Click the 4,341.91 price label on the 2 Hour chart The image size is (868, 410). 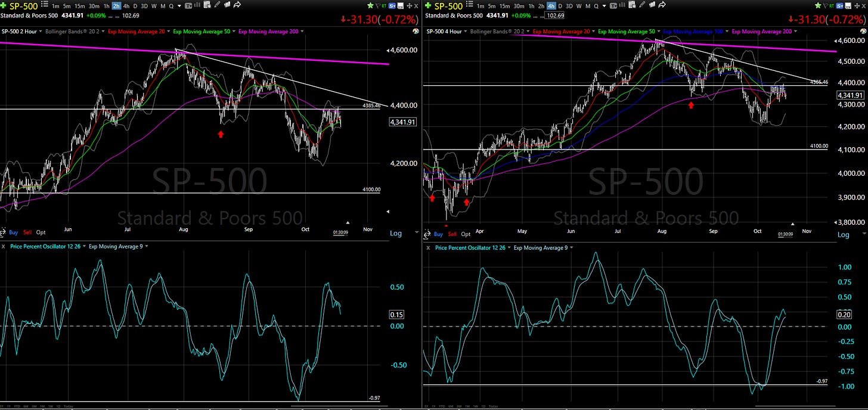[402, 122]
